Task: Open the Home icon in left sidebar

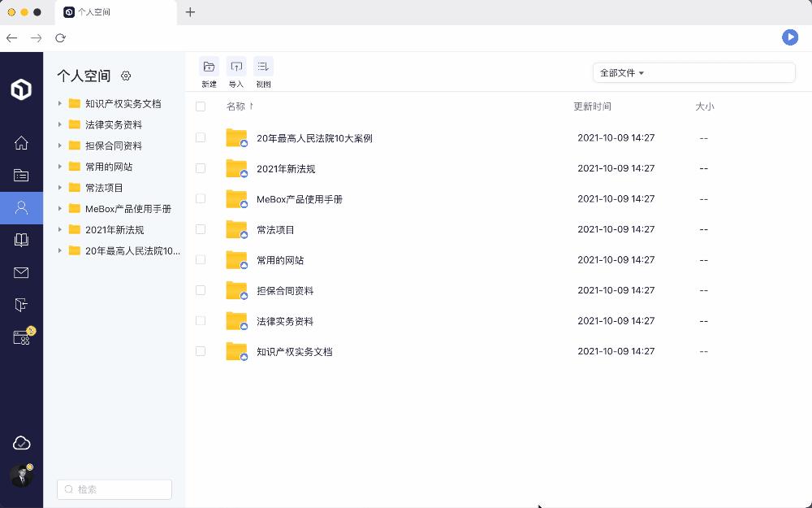Action: [21, 143]
